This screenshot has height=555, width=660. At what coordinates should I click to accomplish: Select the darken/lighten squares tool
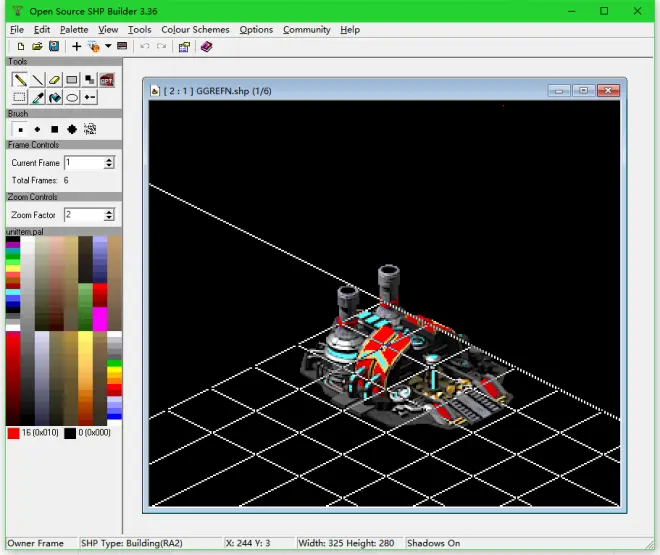[x=89, y=80]
